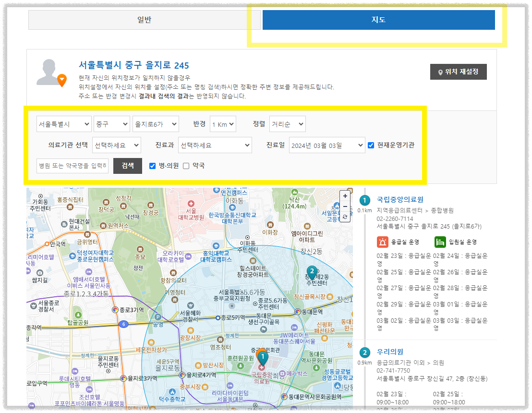532x413 pixels.
Task: Click the 중부시장 market icon on map
Action: (205, 387)
